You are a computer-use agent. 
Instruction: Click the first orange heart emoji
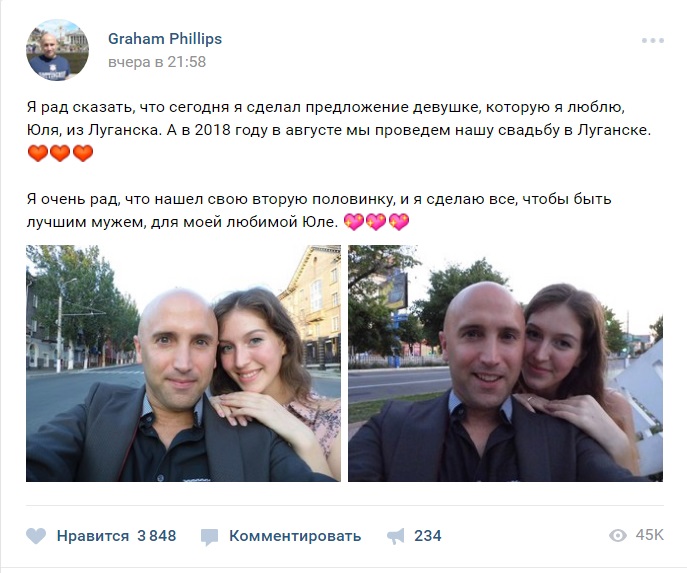tap(38, 153)
